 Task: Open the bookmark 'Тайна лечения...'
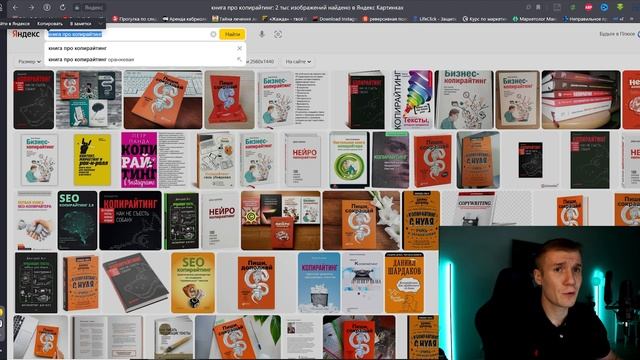[x=235, y=19]
